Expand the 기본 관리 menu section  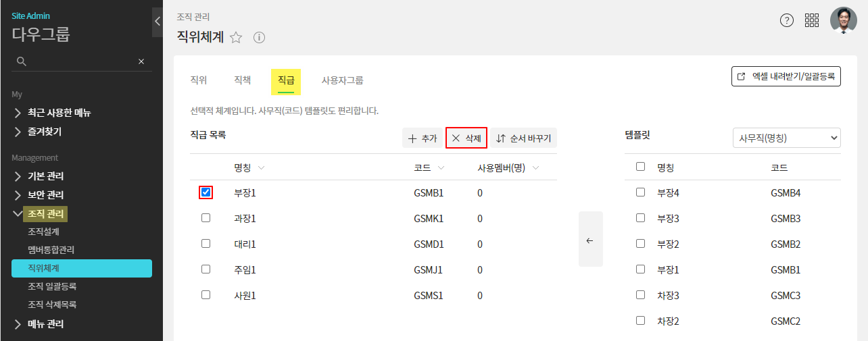[45, 176]
